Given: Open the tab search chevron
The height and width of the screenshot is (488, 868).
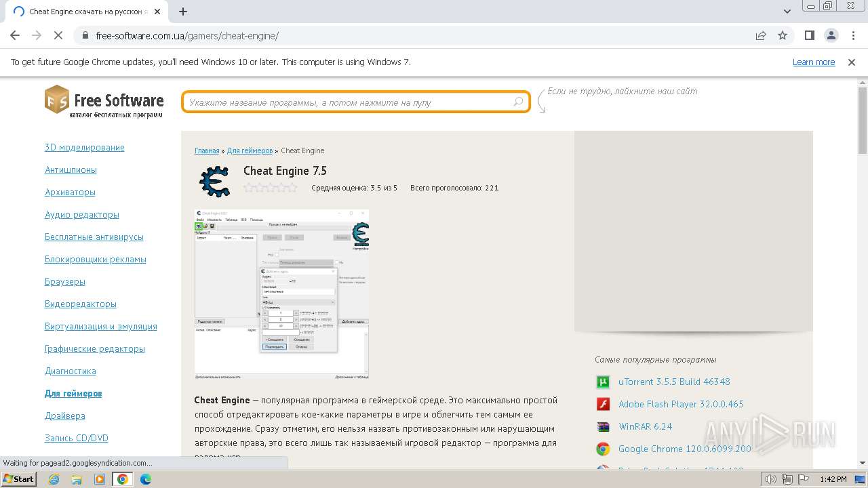Looking at the screenshot, I should click(787, 12).
